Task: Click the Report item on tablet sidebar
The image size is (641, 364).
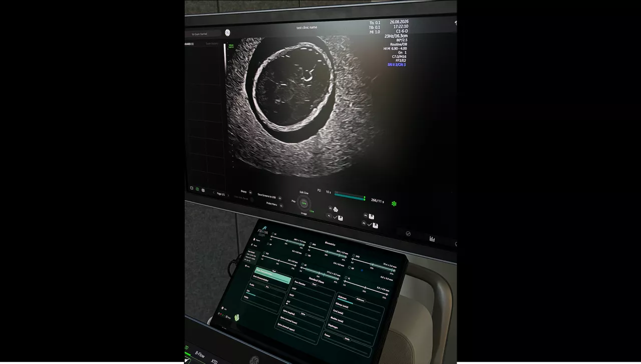Action: click(x=255, y=240)
